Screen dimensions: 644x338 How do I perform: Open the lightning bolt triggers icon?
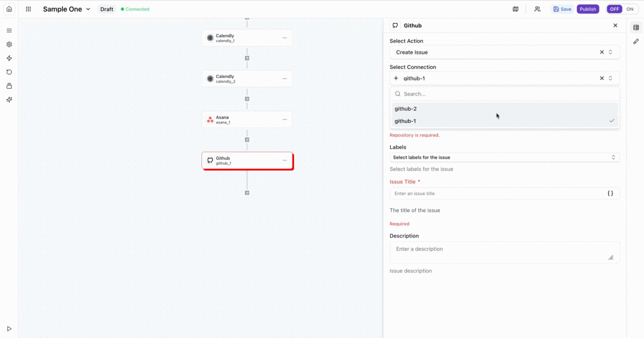click(9, 58)
